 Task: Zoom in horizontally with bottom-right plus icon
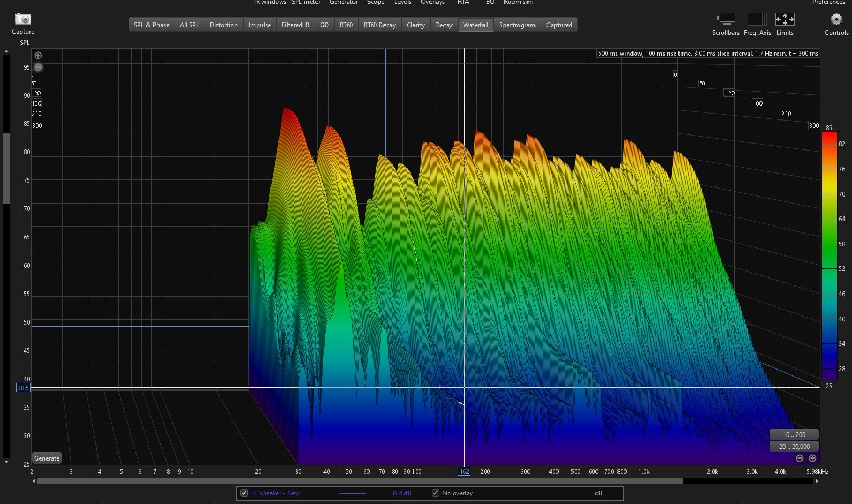point(812,458)
